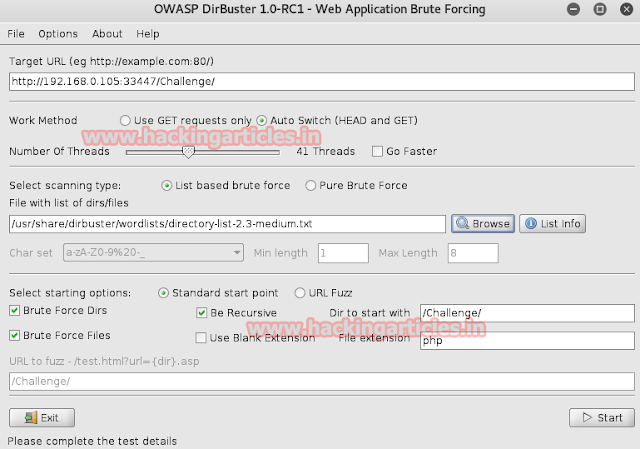Open the Char set dropdown
640x449 pixels.
153,253
